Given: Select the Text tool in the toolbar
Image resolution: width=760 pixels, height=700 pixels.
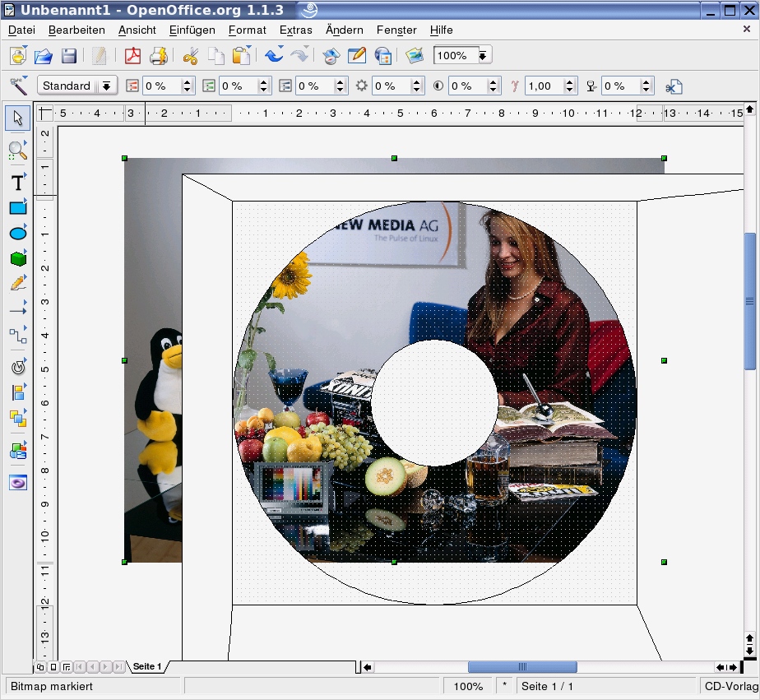Looking at the screenshot, I should point(18,183).
